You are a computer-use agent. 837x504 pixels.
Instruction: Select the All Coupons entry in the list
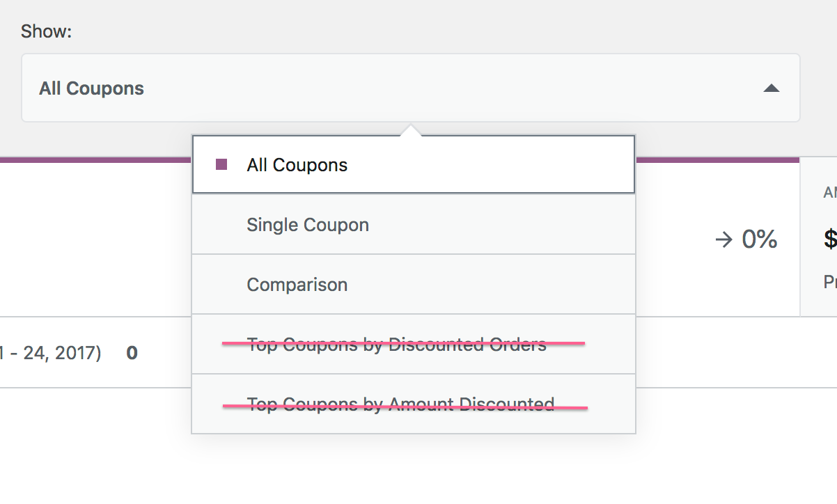296,164
